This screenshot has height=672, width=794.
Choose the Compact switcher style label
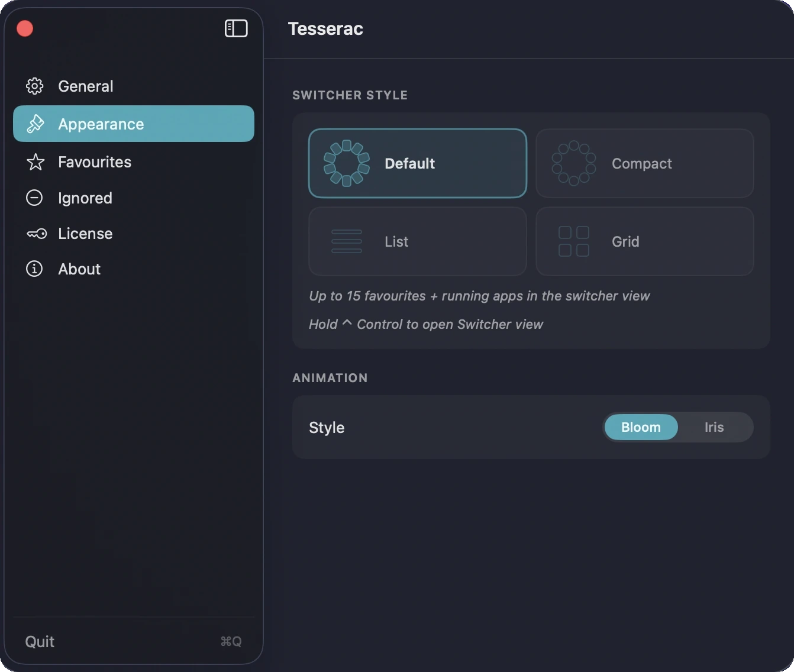click(x=641, y=163)
